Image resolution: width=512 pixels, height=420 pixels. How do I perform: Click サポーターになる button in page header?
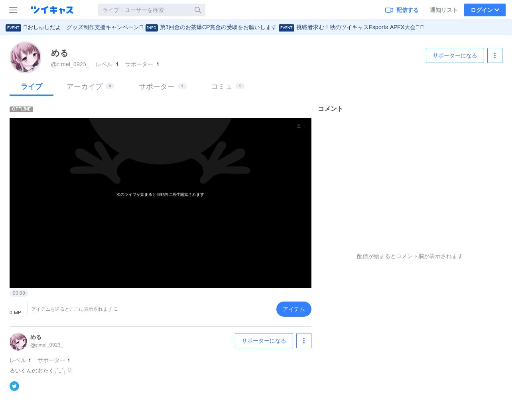tap(455, 55)
